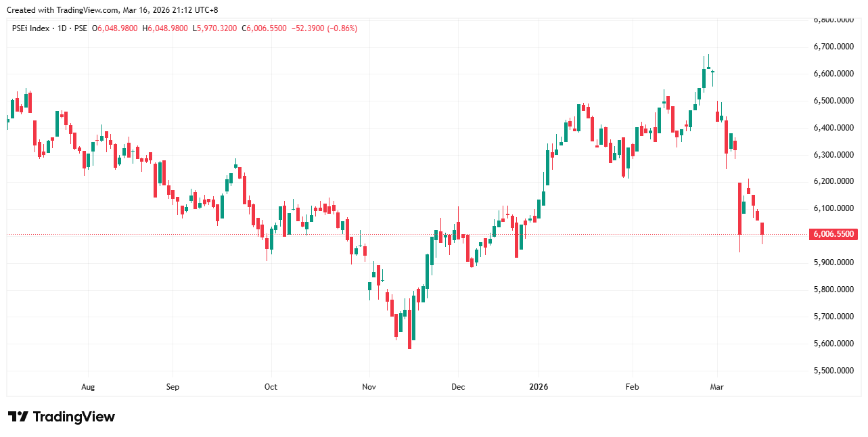
Task: Click the 2026 year label on time axis
Action: tap(539, 388)
